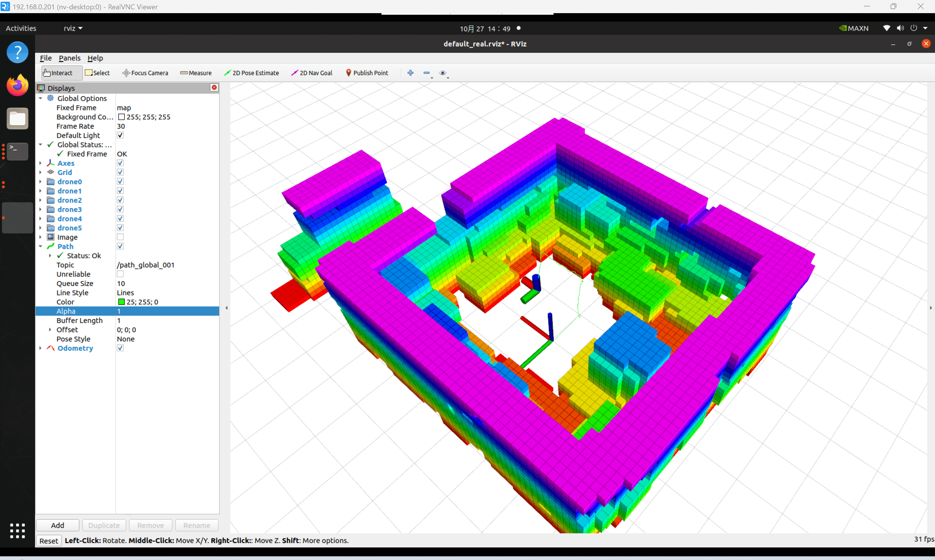This screenshot has height=560, width=935.
Task: Uncheck the Odometry display checkbox
Action: tap(120, 348)
